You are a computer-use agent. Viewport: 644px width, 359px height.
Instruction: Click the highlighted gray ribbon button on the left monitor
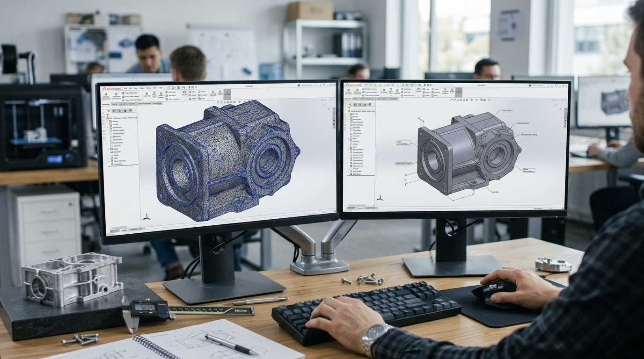pos(227,94)
